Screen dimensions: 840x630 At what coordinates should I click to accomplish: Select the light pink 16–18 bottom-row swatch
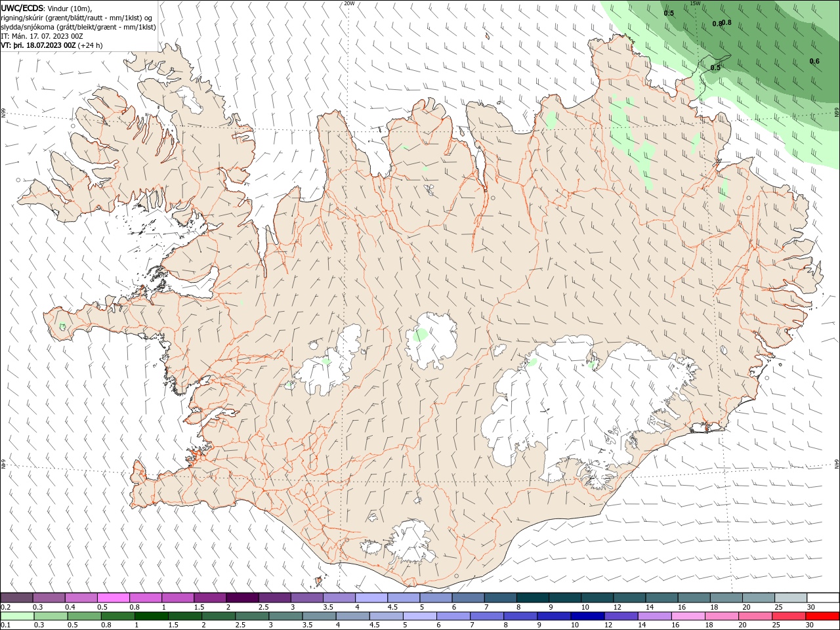(689, 616)
